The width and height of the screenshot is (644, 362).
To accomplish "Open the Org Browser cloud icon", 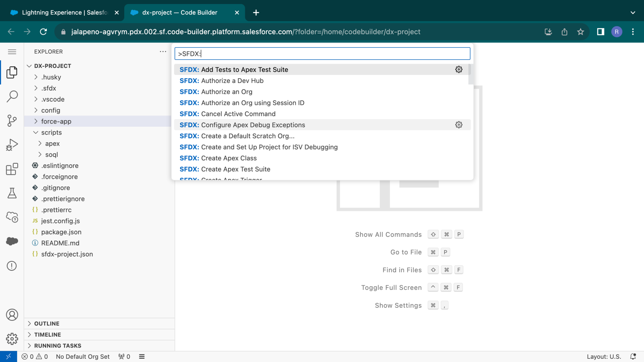I will (12, 217).
